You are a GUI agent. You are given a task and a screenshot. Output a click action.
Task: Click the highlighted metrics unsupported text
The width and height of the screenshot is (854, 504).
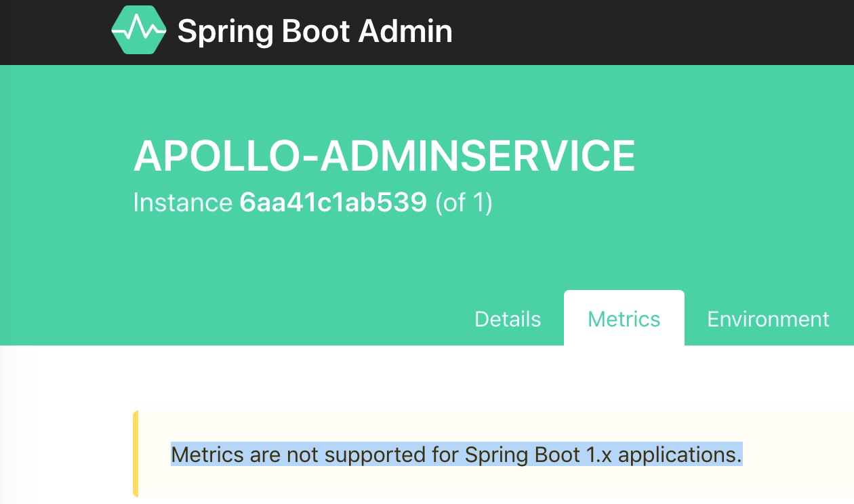click(x=456, y=456)
